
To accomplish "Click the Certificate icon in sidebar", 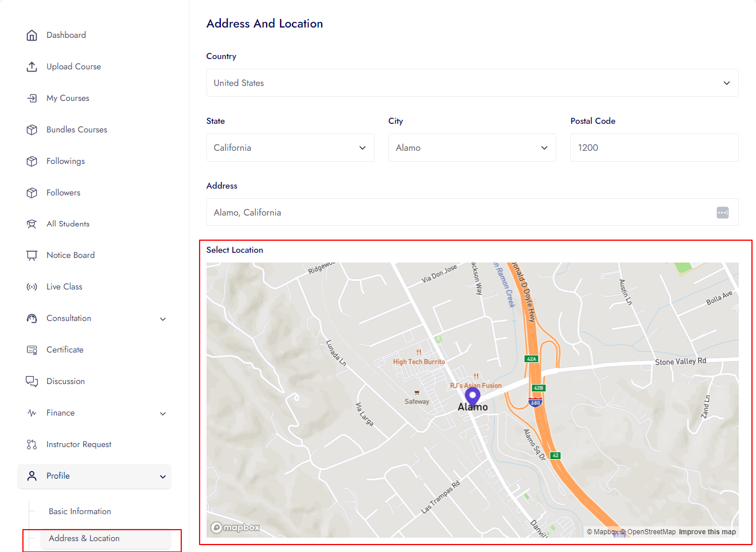I will (32, 350).
